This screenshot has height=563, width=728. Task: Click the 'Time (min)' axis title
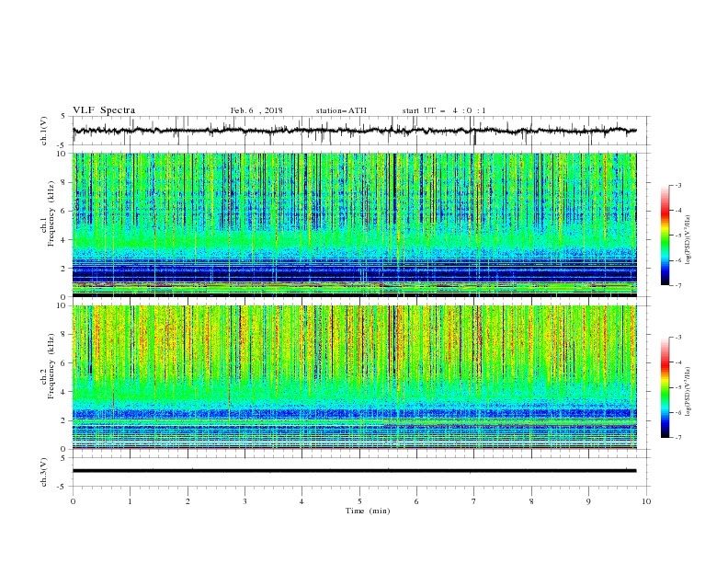tap(368, 511)
